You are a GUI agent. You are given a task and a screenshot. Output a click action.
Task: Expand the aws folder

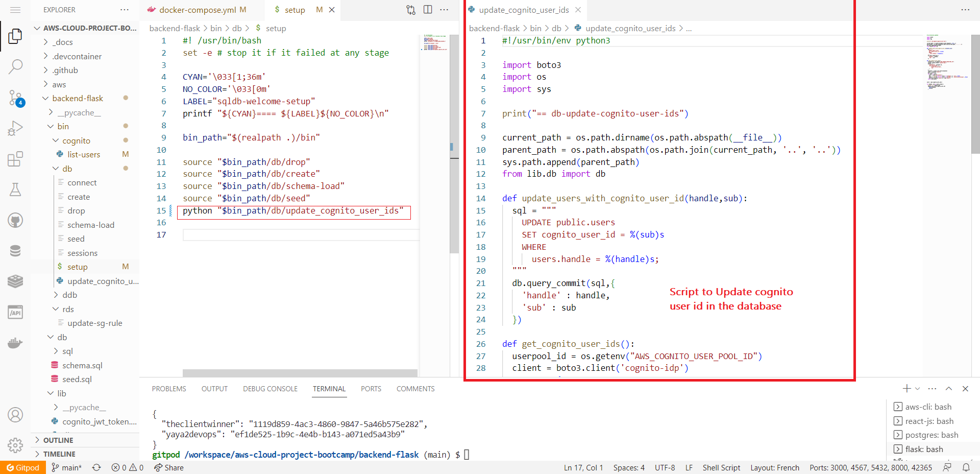click(x=85, y=84)
